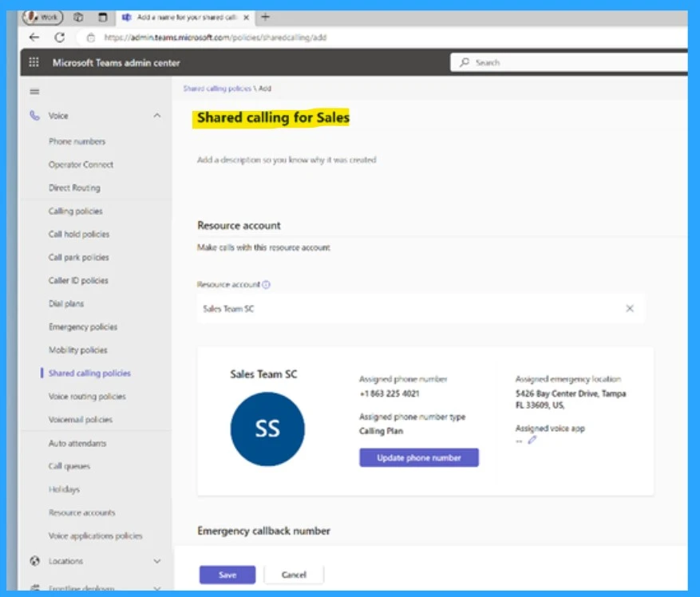Image resolution: width=700 pixels, height=597 pixels.
Task: Reload the page with refresh icon
Action: (x=59, y=38)
